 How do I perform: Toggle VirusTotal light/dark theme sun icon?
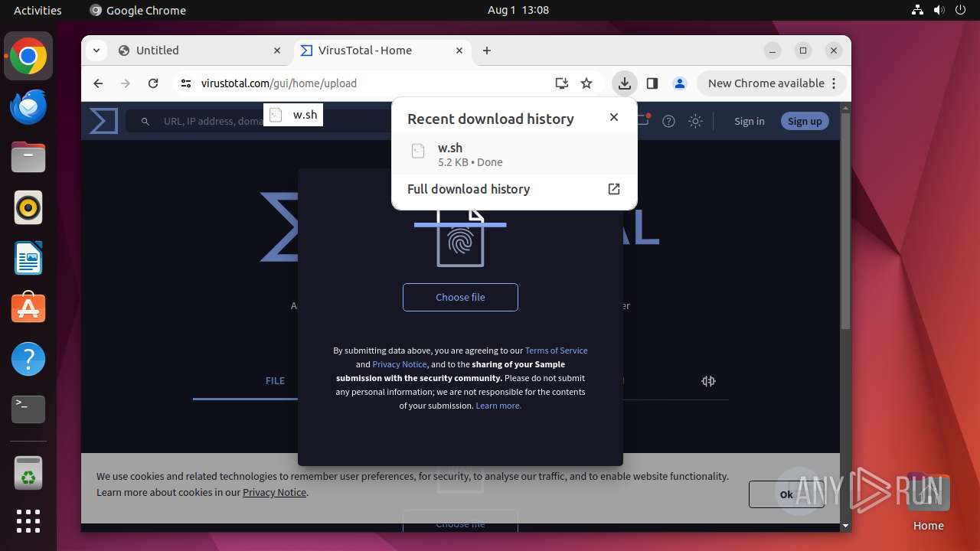[695, 121]
